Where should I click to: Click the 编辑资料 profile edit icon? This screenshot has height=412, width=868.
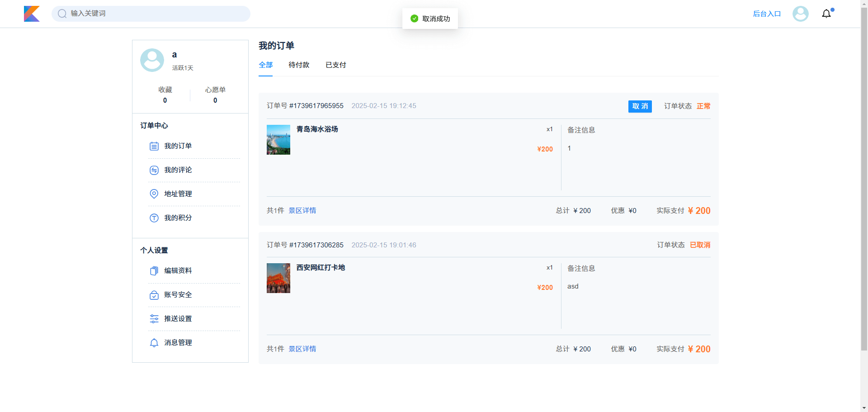click(x=154, y=270)
